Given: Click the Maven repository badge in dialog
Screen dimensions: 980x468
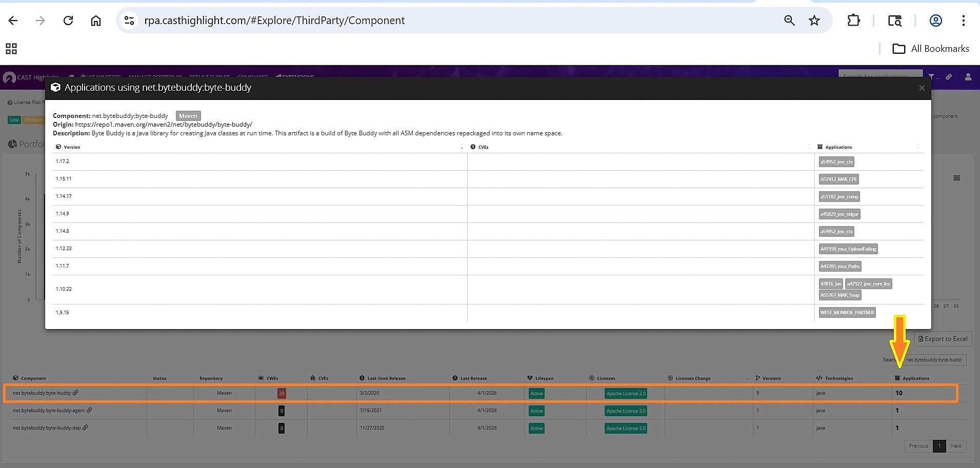Looking at the screenshot, I should click(x=188, y=116).
